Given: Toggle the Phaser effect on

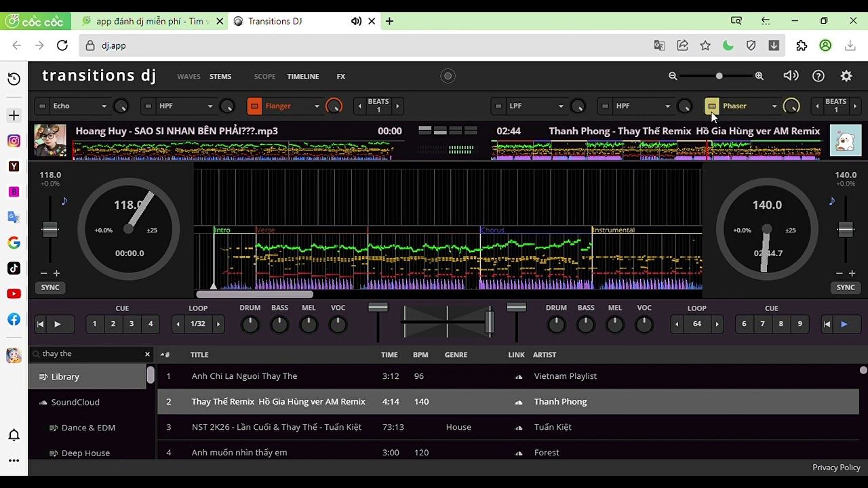Looking at the screenshot, I should click(711, 106).
